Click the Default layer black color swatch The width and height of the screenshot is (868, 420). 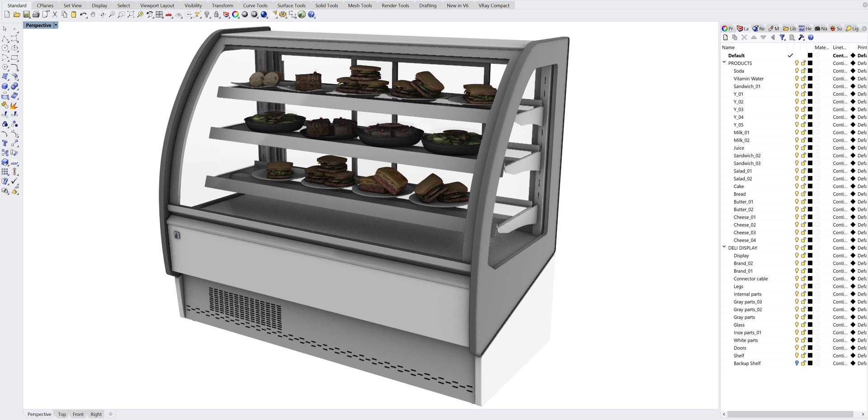coord(810,55)
